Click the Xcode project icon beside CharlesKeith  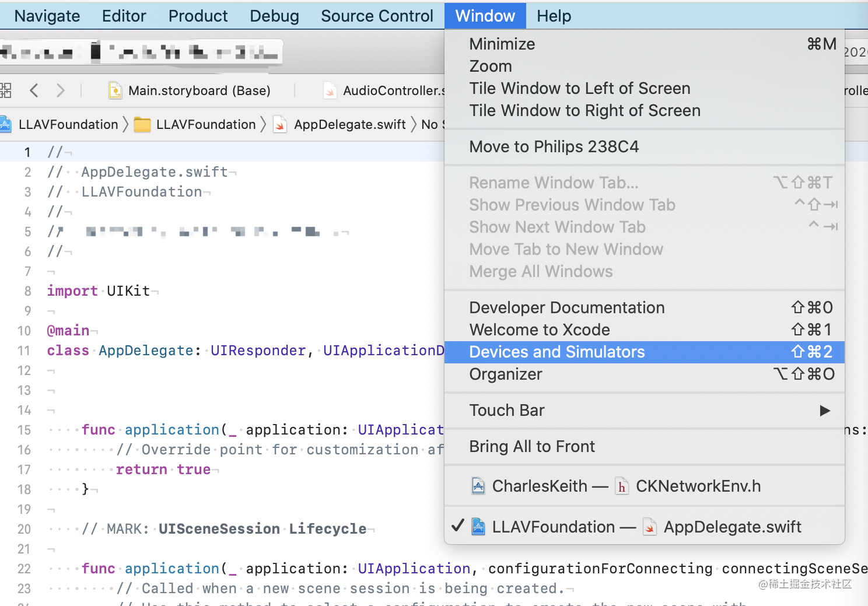tap(478, 486)
